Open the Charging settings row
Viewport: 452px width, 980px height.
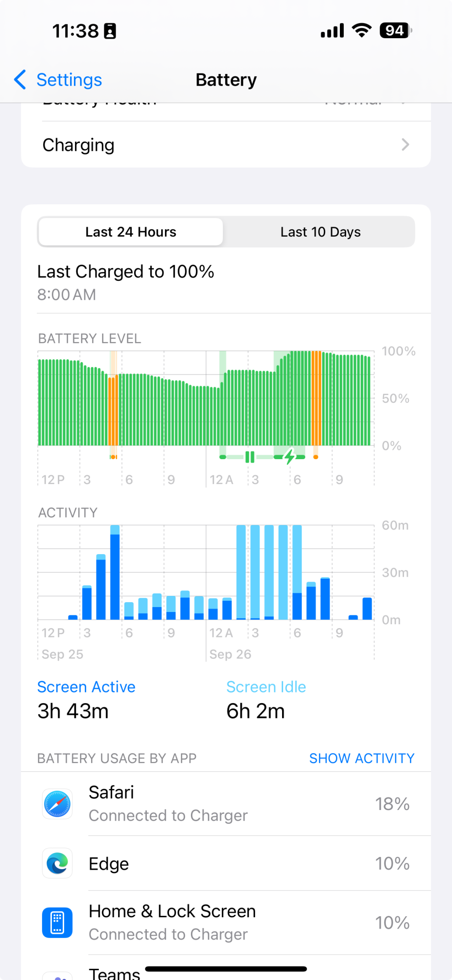point(226,145)
